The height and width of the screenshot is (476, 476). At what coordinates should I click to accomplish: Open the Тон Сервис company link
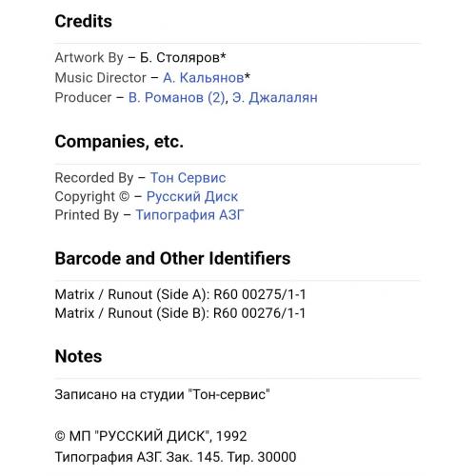tap(188, 178)
